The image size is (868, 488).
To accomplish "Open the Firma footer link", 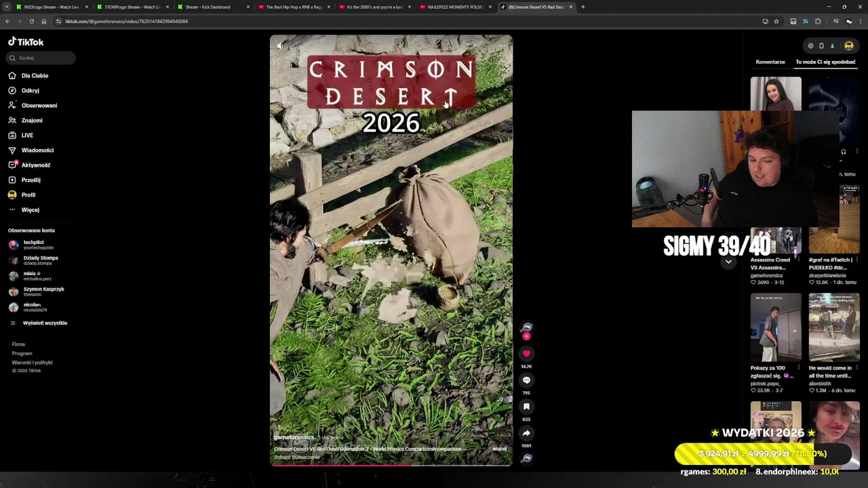I will tap(18, 344).
